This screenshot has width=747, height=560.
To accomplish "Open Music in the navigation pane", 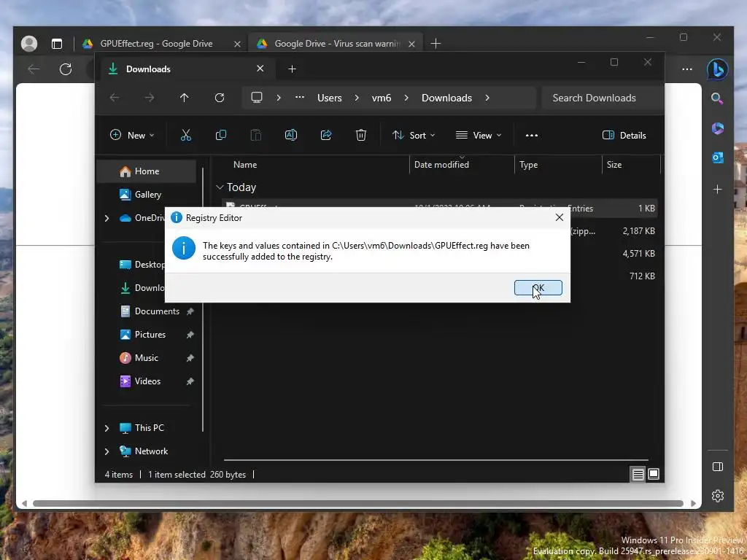I will point(146,357).
